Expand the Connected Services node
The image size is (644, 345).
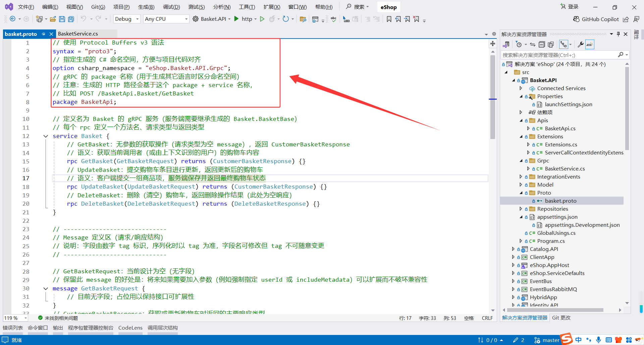521,88
